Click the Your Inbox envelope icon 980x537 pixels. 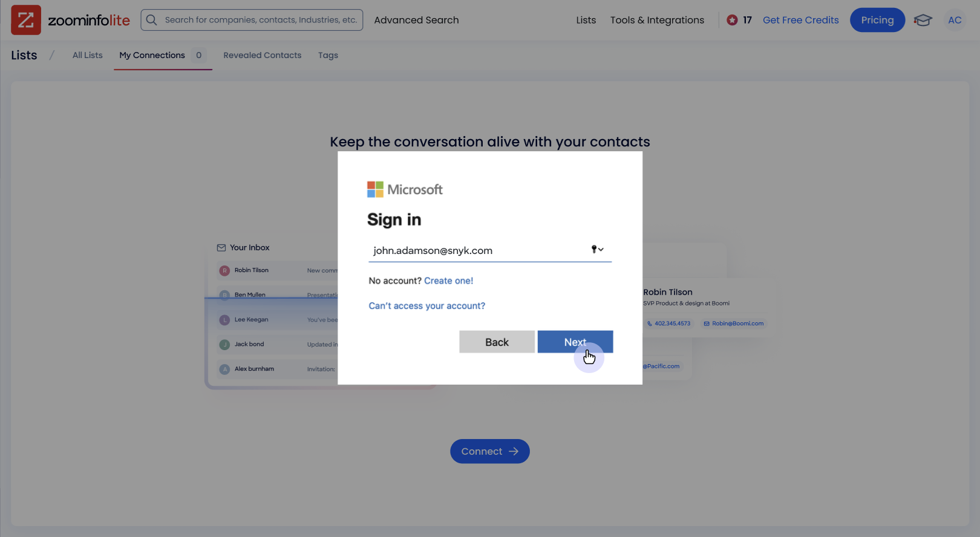point(221,248)
